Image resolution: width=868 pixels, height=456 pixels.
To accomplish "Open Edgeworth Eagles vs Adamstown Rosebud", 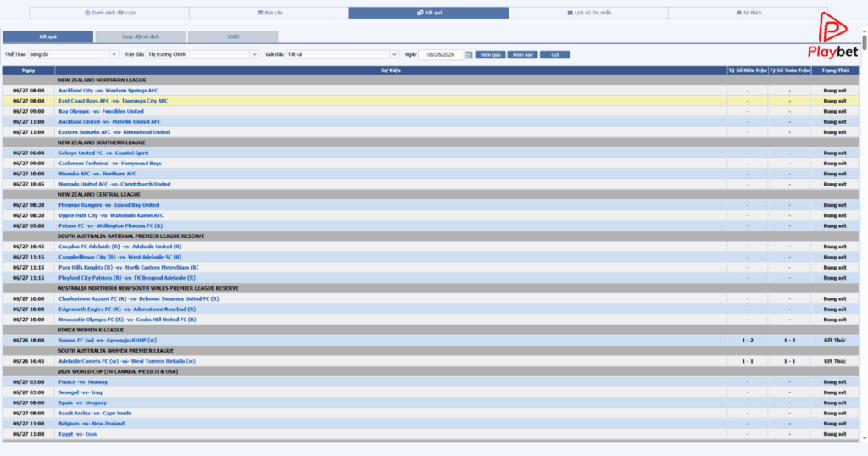I will tap(127, 309).
